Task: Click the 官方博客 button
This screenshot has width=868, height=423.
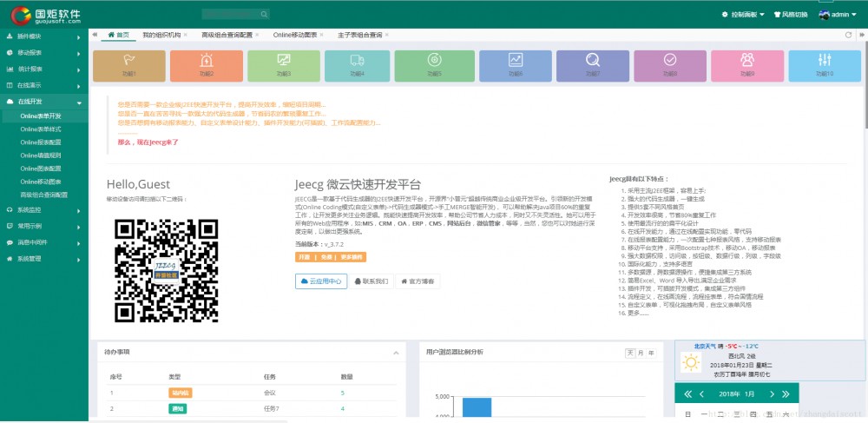Action: [x=418, y=281]
